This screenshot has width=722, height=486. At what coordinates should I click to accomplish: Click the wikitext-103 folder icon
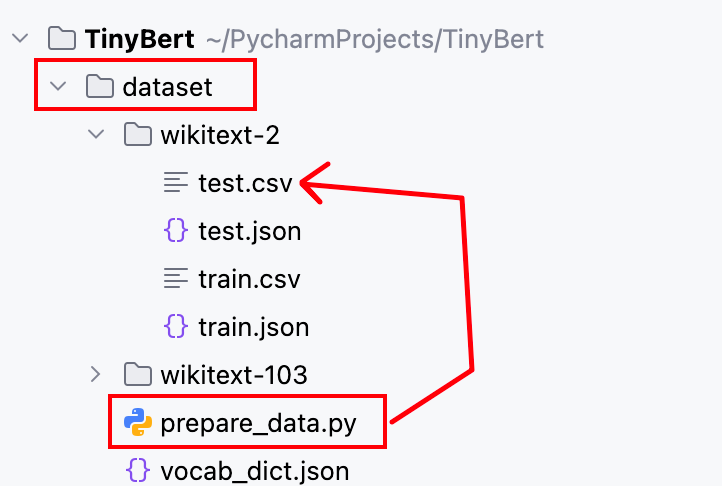[138, 374]
